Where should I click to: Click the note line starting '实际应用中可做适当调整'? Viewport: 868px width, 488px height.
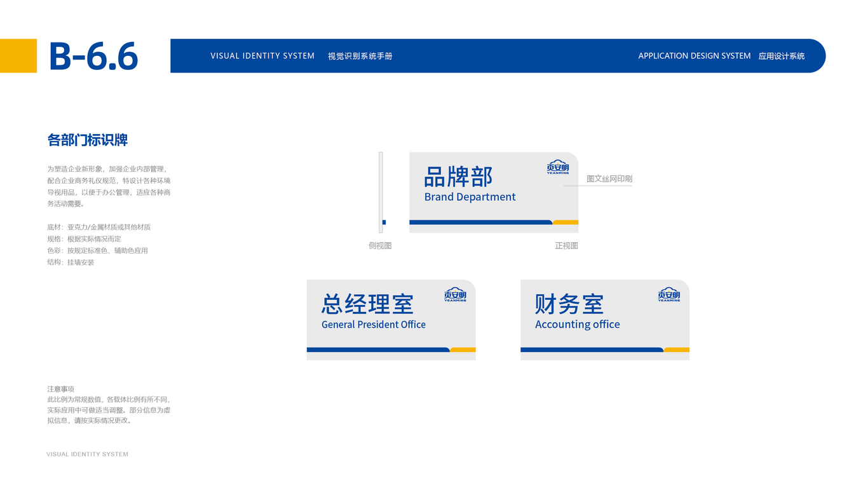click(109, 410)
